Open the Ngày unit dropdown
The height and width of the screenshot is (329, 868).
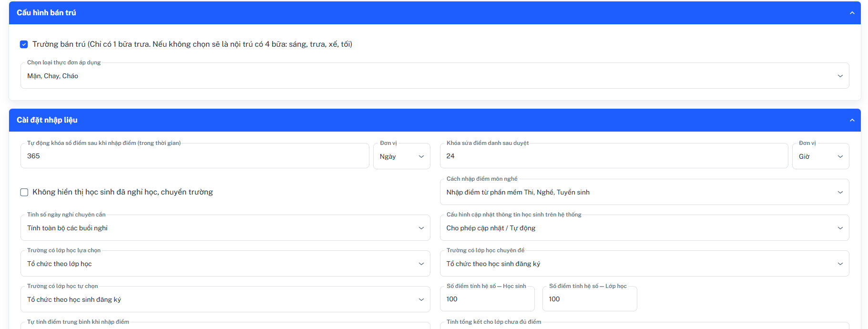click(402, 156)
